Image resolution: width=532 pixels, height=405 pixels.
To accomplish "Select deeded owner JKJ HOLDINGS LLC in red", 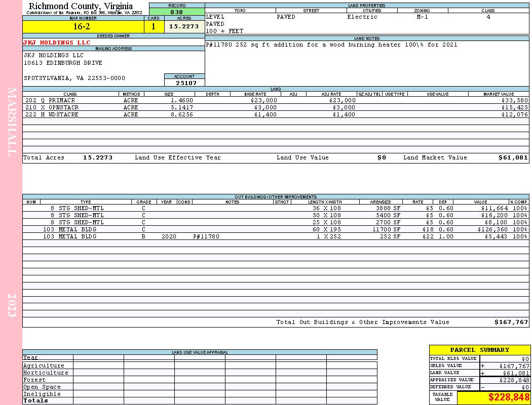I will [x=57, y=43].
